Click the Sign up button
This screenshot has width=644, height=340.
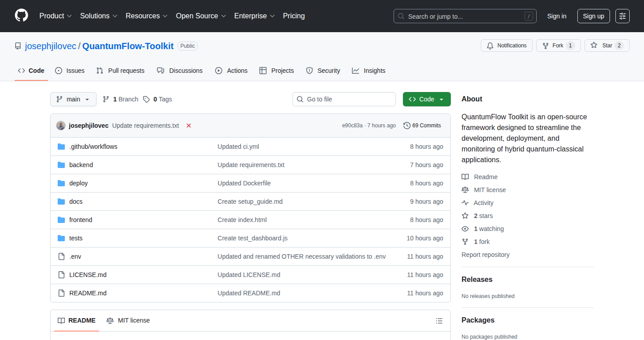pos(593,16)
